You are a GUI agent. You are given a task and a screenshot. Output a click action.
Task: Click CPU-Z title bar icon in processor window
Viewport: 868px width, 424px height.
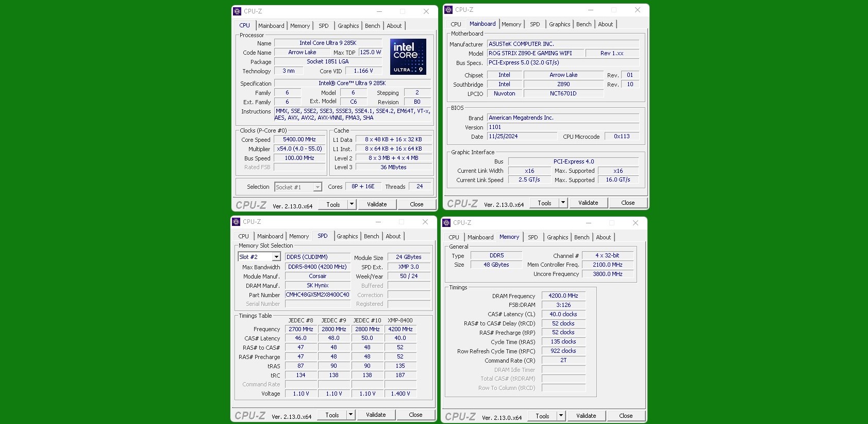pyautogui.click(x=237, y=11)
